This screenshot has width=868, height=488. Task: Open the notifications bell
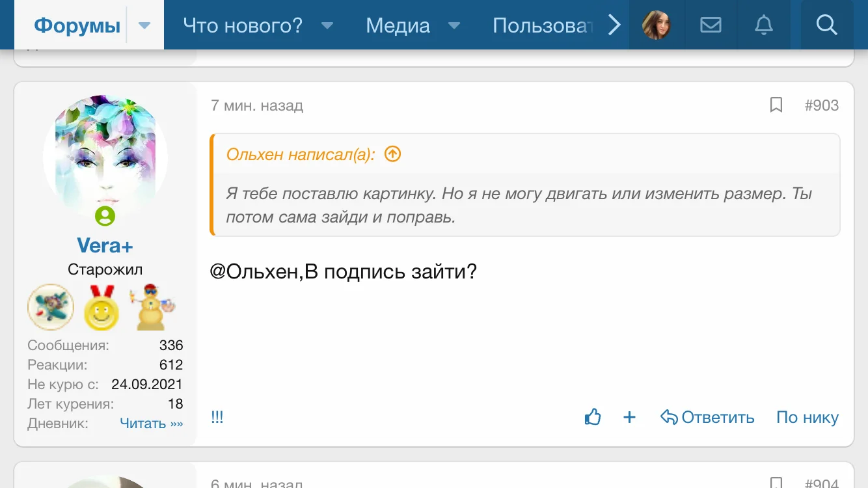763,25
